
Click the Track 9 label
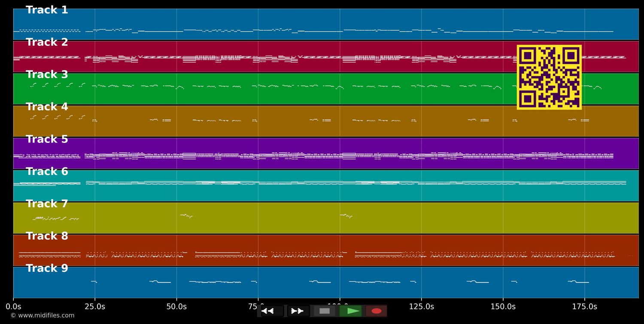(x=47, y=268)
